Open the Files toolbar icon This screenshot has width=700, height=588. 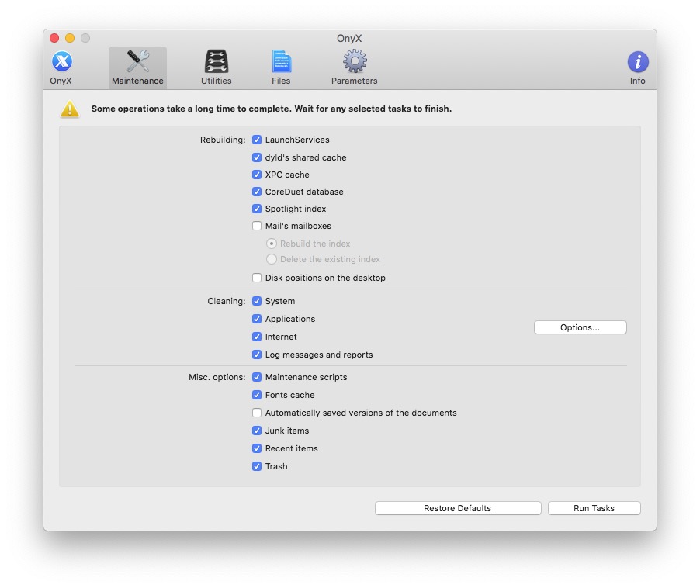281,61
